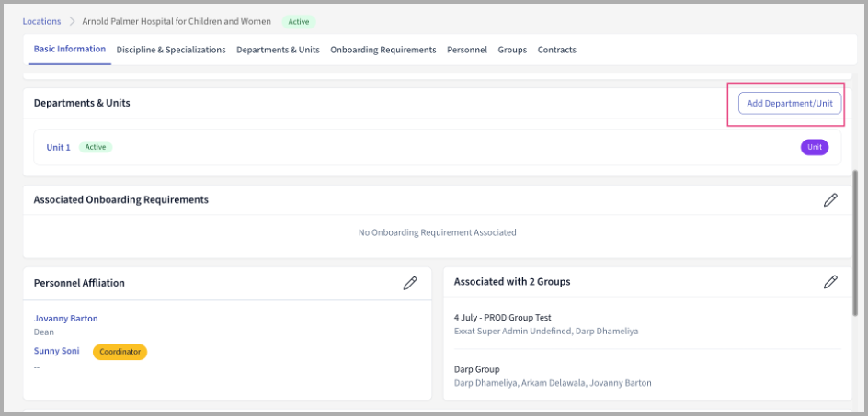Click the purple Unit badge

[x=814, y=147]
